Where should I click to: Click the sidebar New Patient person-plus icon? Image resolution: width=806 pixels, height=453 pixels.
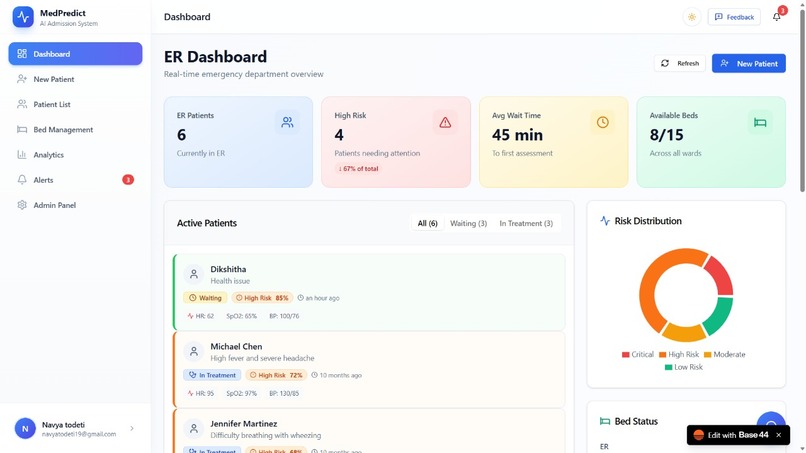(x=22, y=79)
